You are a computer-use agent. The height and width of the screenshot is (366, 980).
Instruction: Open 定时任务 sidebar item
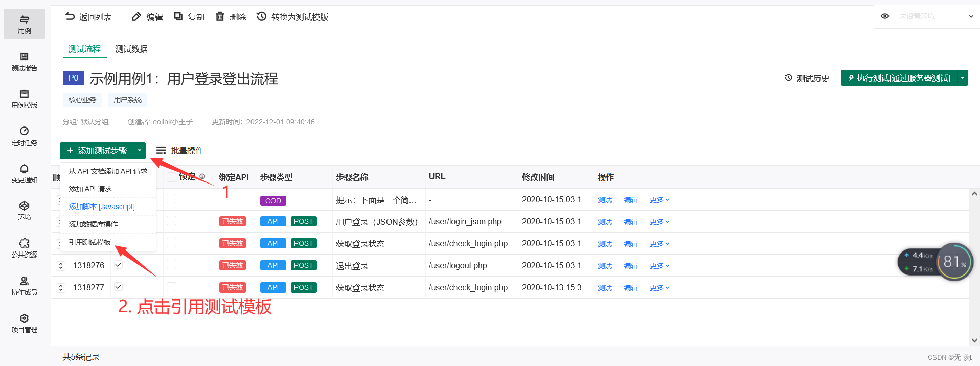pyautogui.click(x=25, y=136)
